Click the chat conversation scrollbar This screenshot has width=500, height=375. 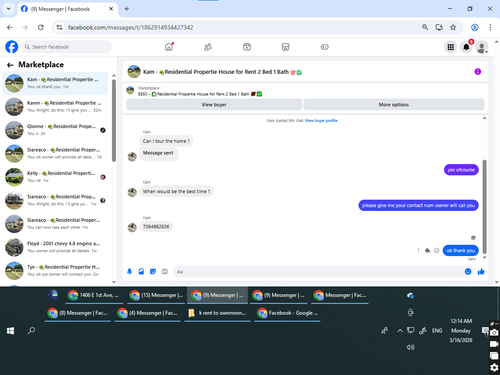484,207
